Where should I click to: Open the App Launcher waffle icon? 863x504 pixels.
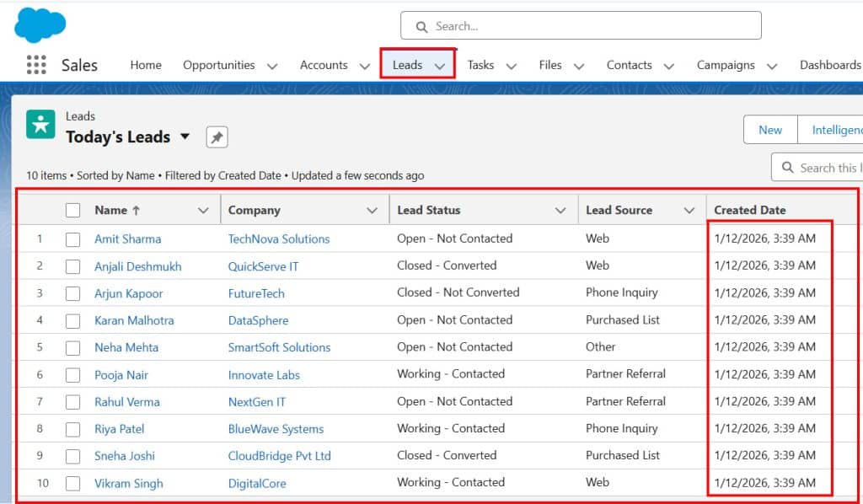click(x=35, y=65)
